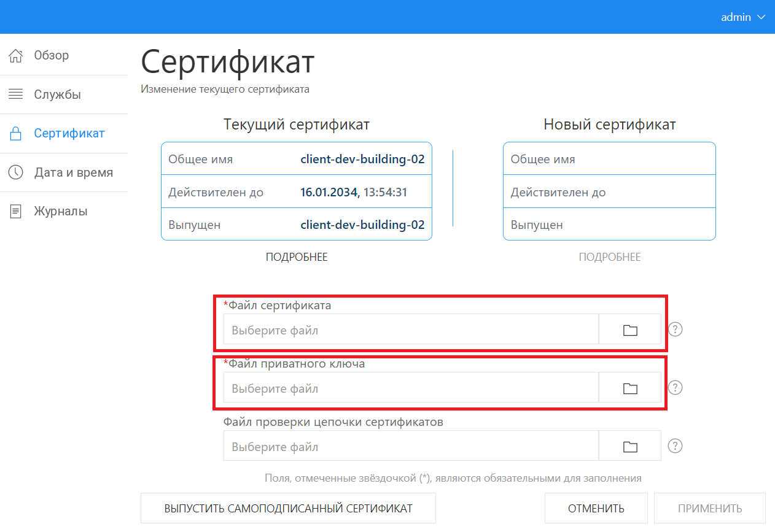This screenshot has width=775, height=532.
Task: Click the ПРИМЕНИТЬ button
Action: 710,508
